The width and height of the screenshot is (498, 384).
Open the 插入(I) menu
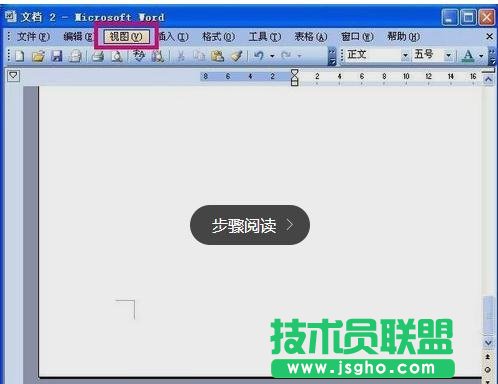click(173, 36)
